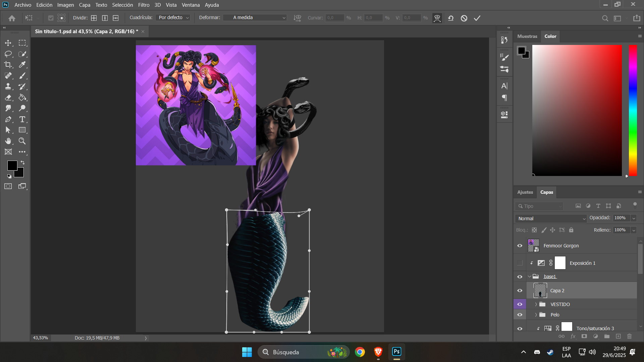Split warp crosswise icon
Screen dimensions: 644x362
[x=94, y=18]
